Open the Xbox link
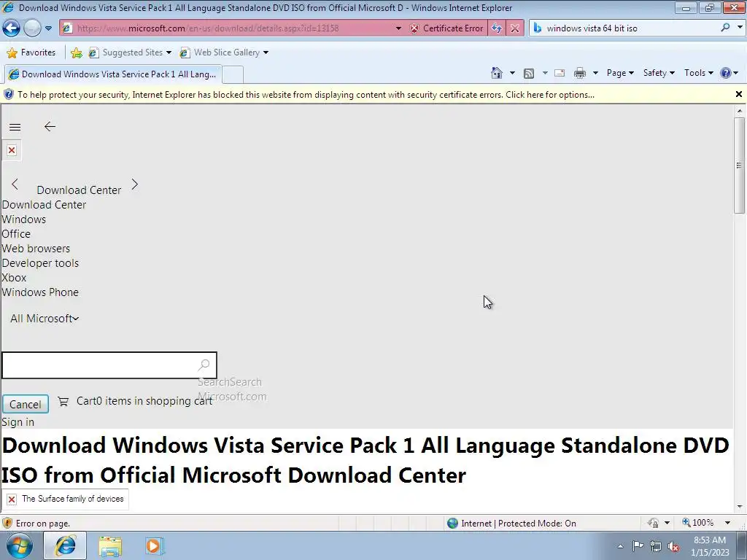The width and height of the screenshot is (747, 560). point(14,278)
